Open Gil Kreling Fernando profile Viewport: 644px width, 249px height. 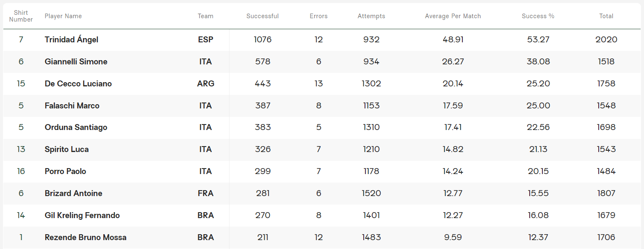(x=82, y=216)
